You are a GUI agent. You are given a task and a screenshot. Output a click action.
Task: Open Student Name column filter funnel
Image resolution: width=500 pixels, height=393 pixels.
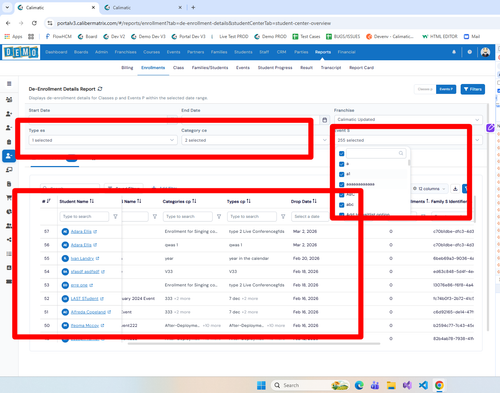tap(115, 217)
